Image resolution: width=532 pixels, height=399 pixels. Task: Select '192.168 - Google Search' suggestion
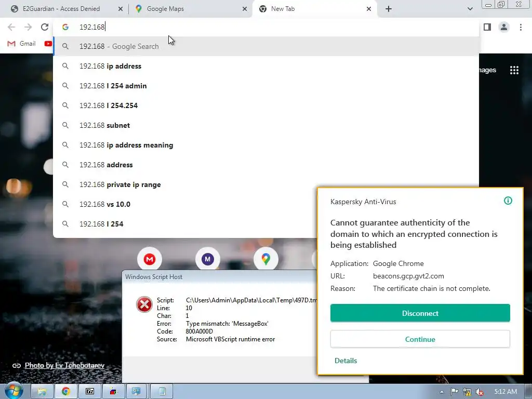tap(266, 46)
